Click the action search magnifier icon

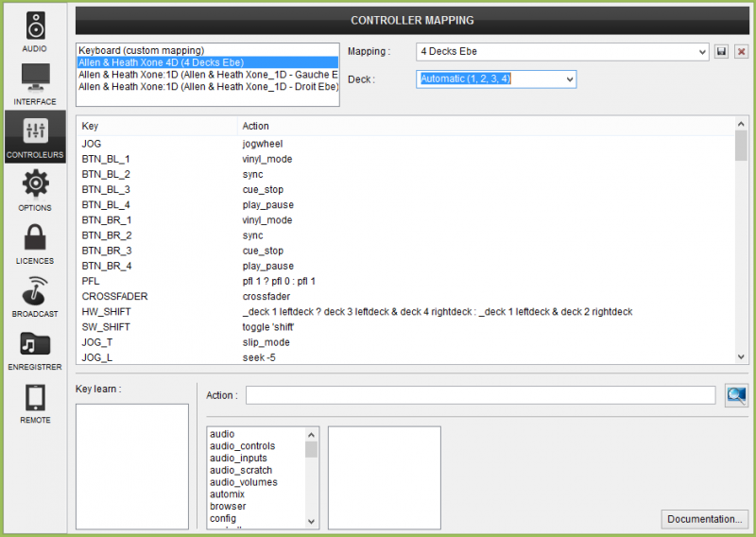click(736, 395)
